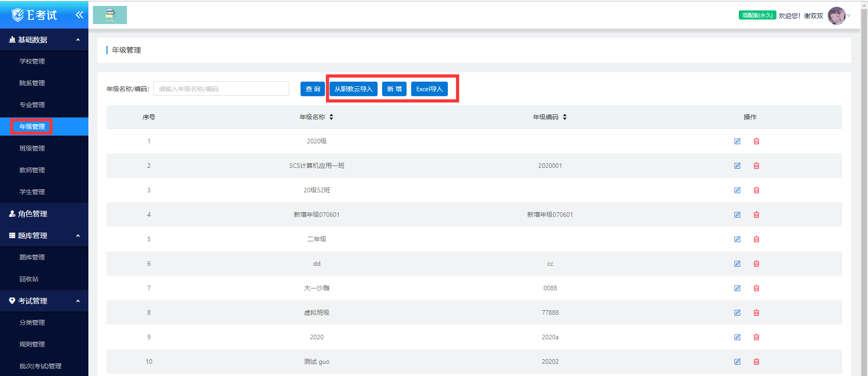Delete the 虚拟班级 row
The height and width of the screenshot is (376, 868).
point(756,313)
